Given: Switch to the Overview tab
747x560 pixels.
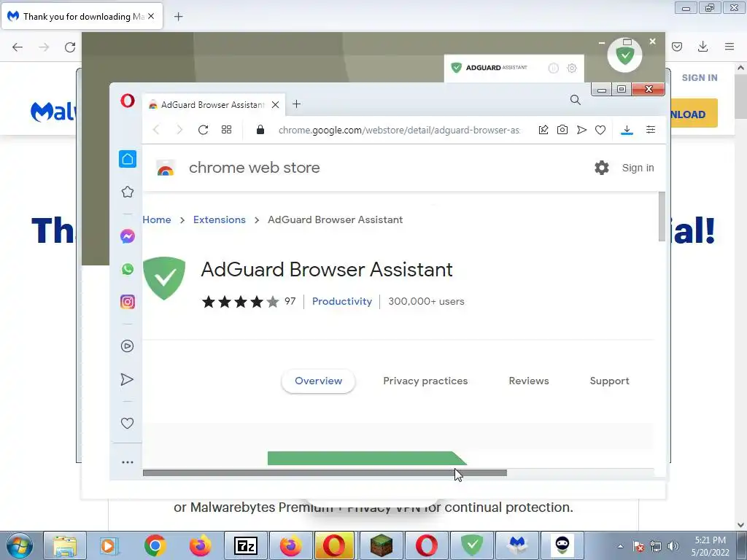Looking at the screenshot, I should [x=318, y=381].
